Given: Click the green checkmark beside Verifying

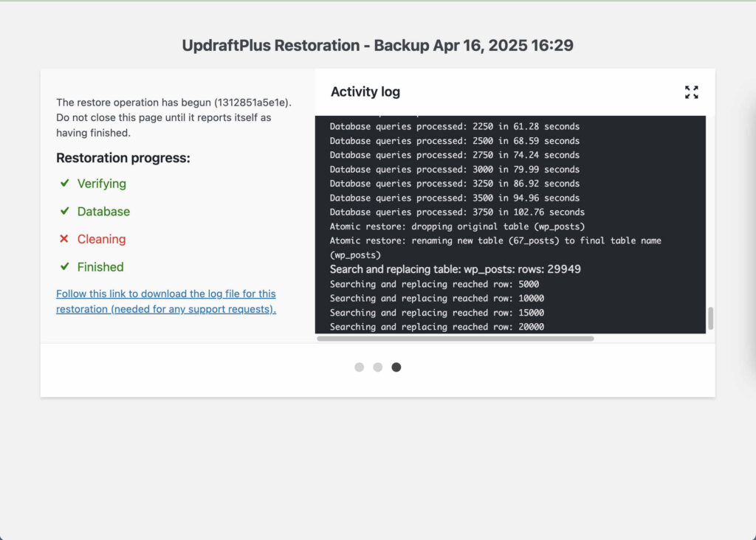Looking at the screenshot, I should [65, 183].
